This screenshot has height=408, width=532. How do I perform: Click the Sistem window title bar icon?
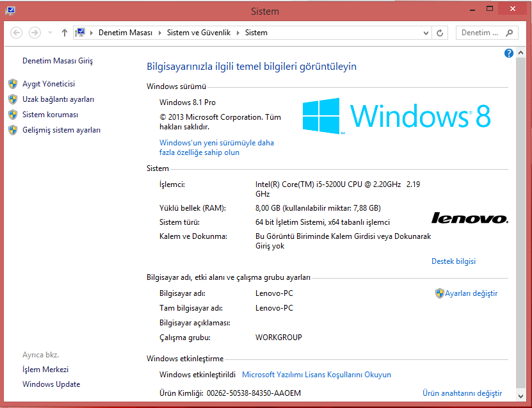[x=10, y=11]
